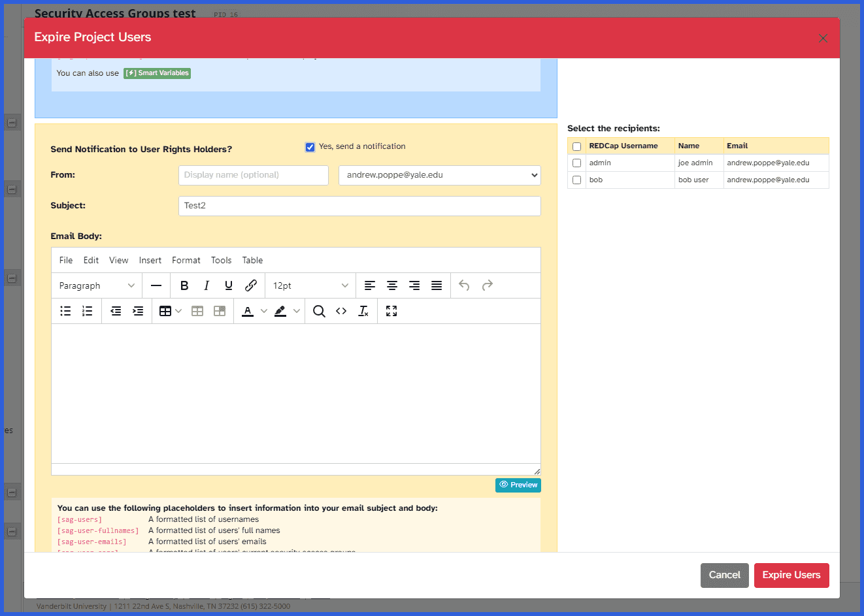Open the Format menu in editor
The width and height of the screenshot is (864, 616).
[186, 260]
